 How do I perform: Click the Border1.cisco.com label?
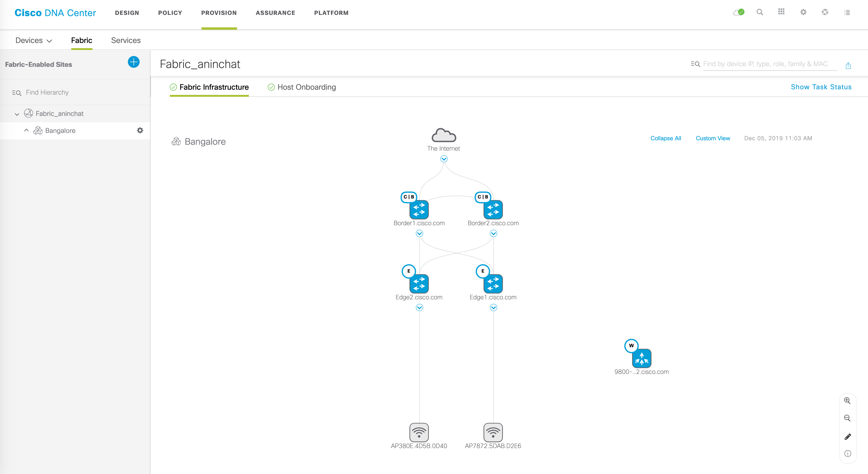(x=419, y=223)
